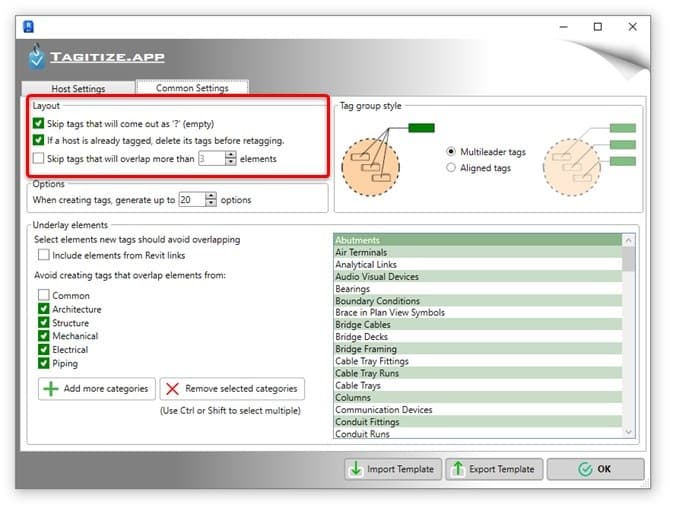Select Bridge Framing in the category list

[x=478, y=349]
